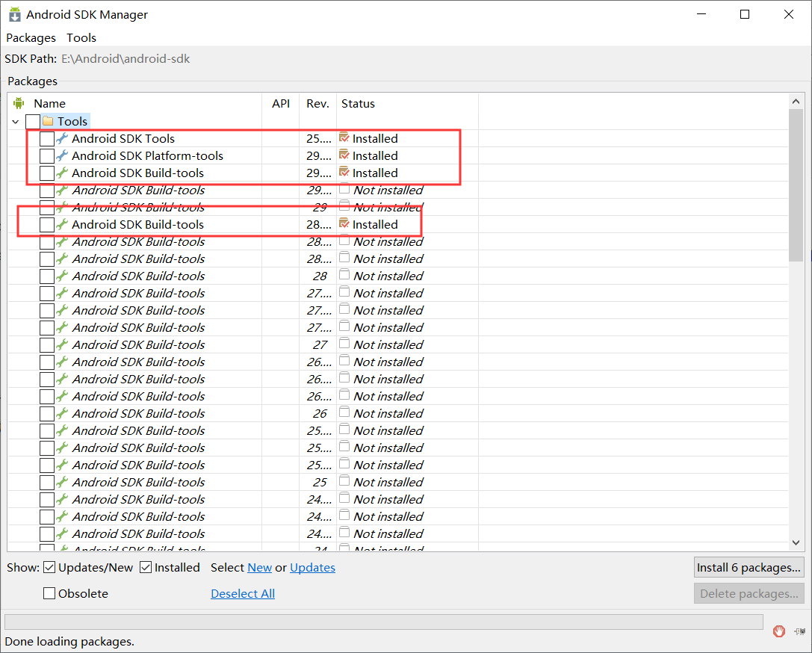Maximize the Android SDK Manager window
812x653 pixels.
(x=745, y=14)
